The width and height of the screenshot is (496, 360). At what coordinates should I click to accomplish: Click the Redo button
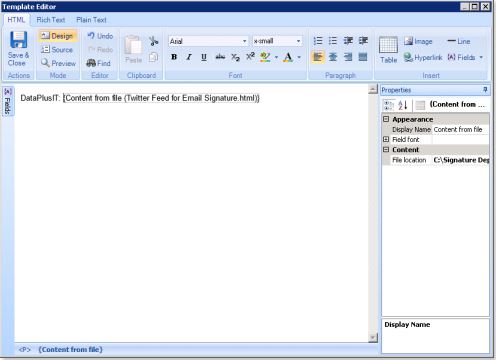click(100, 50)
